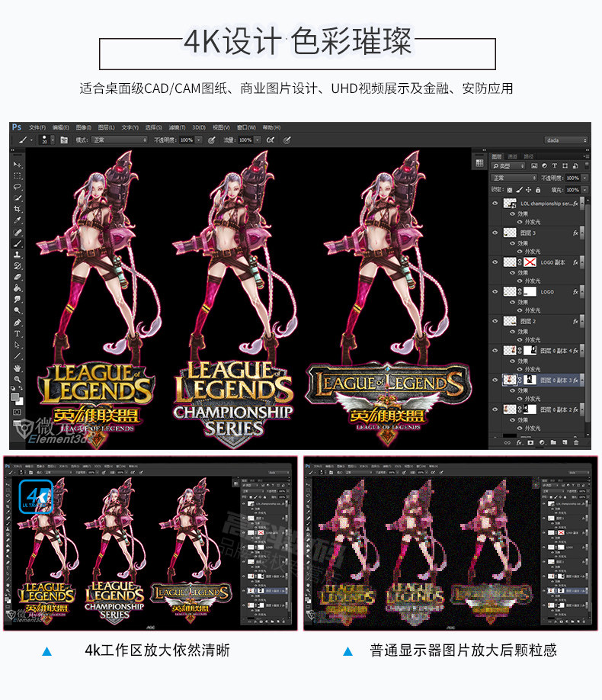Open the 窗口(W) menu
The height and width of the screenshot is (700, 602).
tap(246, 127)
